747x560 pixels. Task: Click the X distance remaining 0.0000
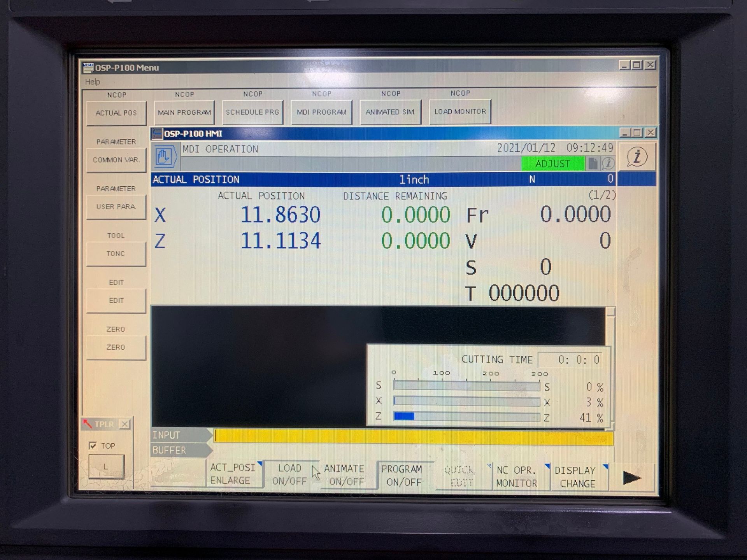pos(416,215)
